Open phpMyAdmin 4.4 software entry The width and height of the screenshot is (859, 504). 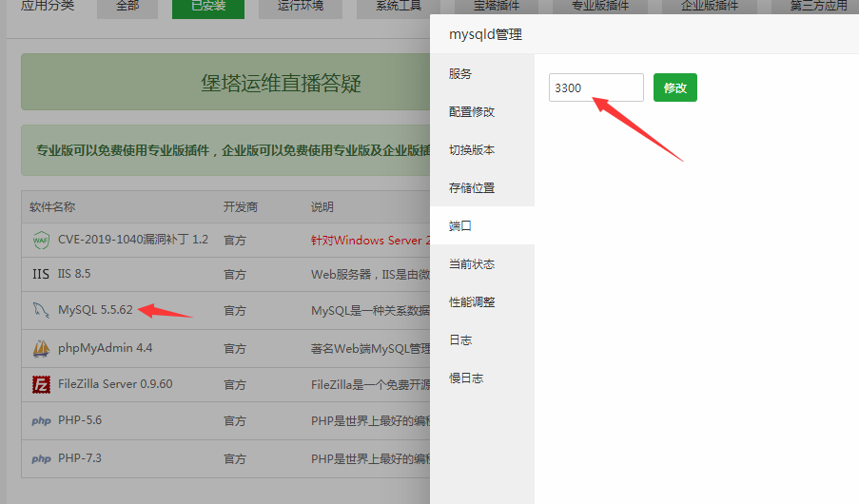(x=106, y=348)
